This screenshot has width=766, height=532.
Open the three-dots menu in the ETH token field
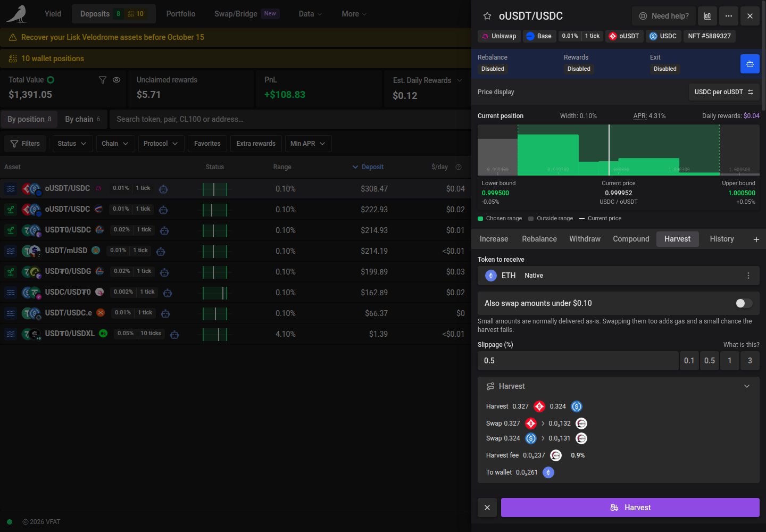[x=748, y=276]
